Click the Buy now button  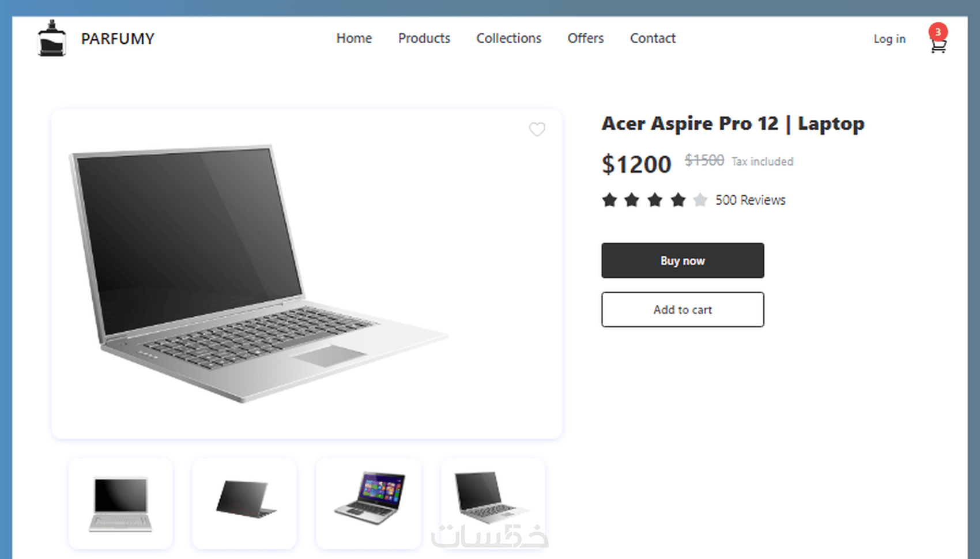coord(683,260)
